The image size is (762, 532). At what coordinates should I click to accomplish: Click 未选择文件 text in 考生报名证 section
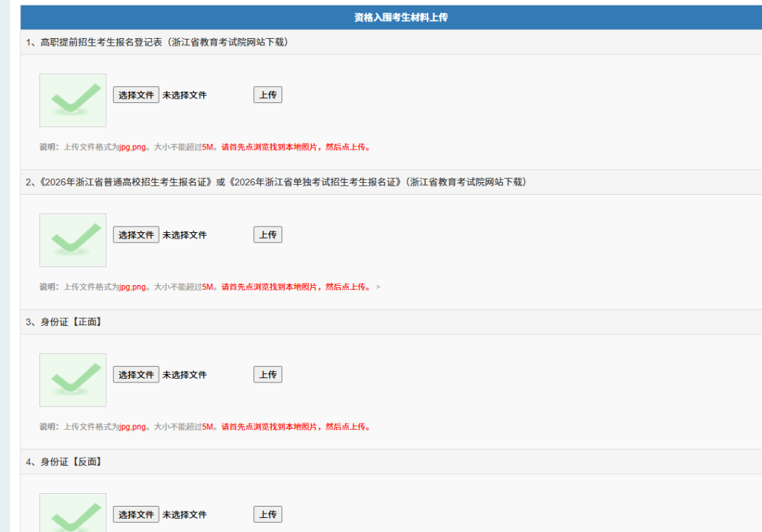(x=185, y=235)
